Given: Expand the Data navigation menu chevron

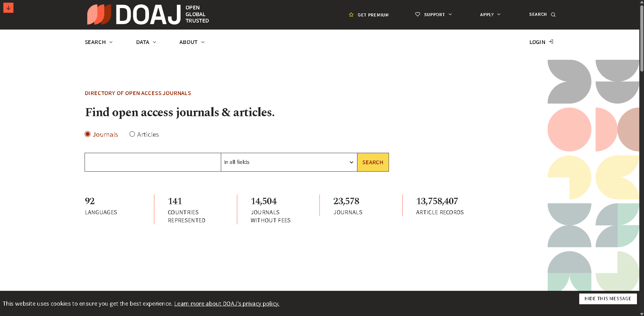Looking at the screenshot, I should 155,42.
